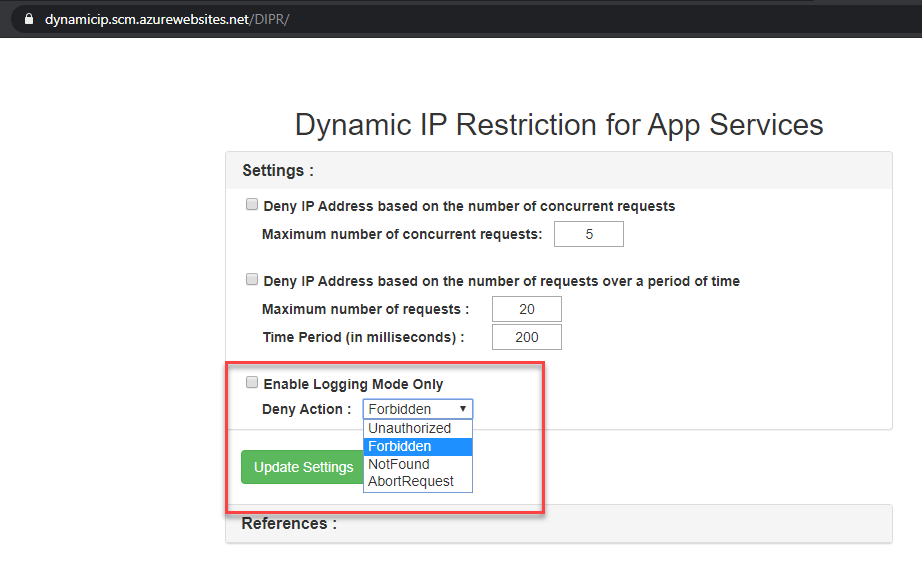Screen dimensions: 922x574
Task: Collapse the Deny Action dropdown
Action: (417, 409)
